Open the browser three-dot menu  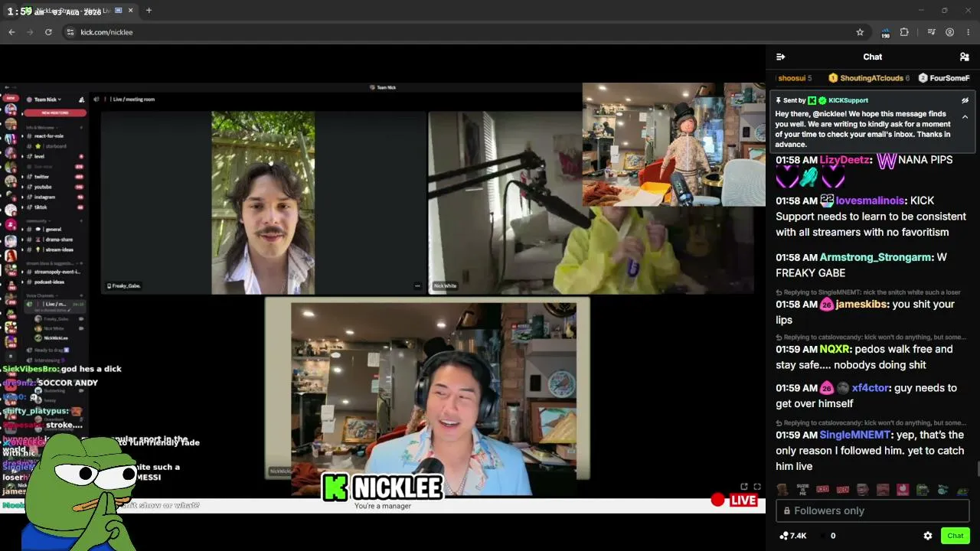coord(969,32)
